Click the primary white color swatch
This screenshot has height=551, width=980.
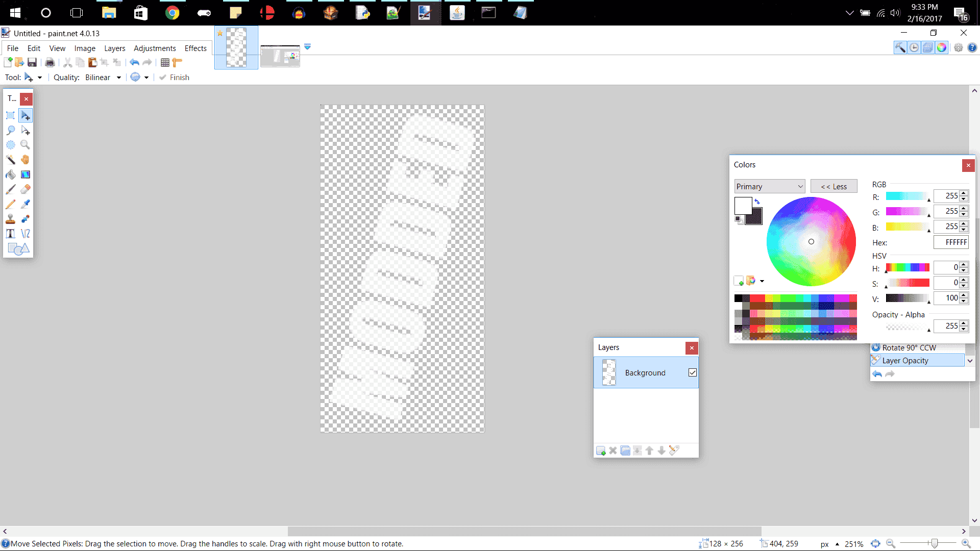tap(743, 205)
